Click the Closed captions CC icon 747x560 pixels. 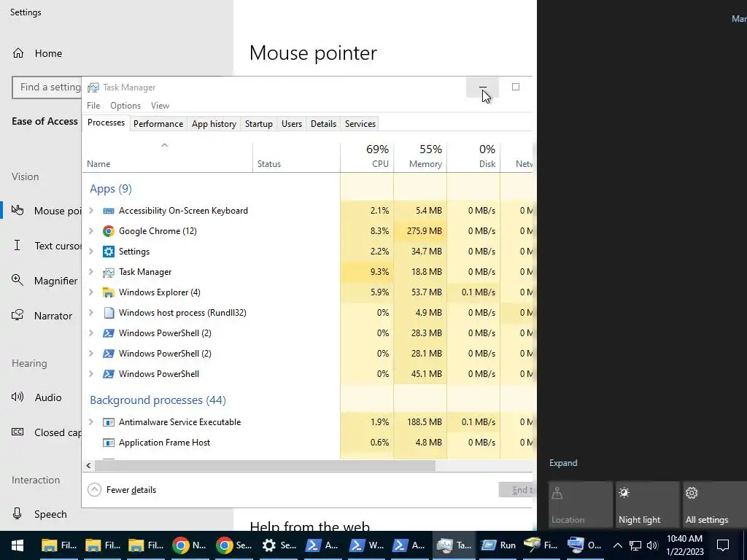point(18,432)
